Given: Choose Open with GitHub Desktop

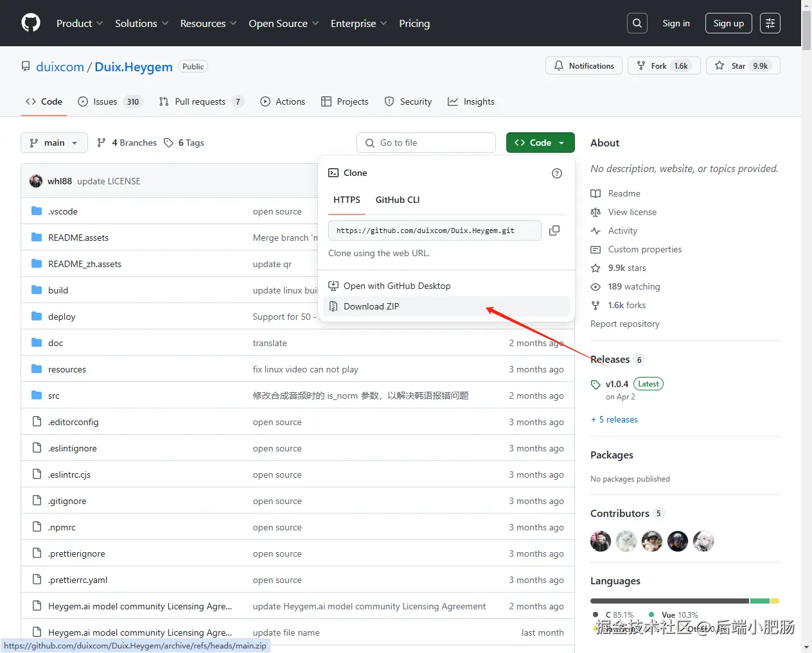Looking at the screenshot, I should [x=446, y=286].
